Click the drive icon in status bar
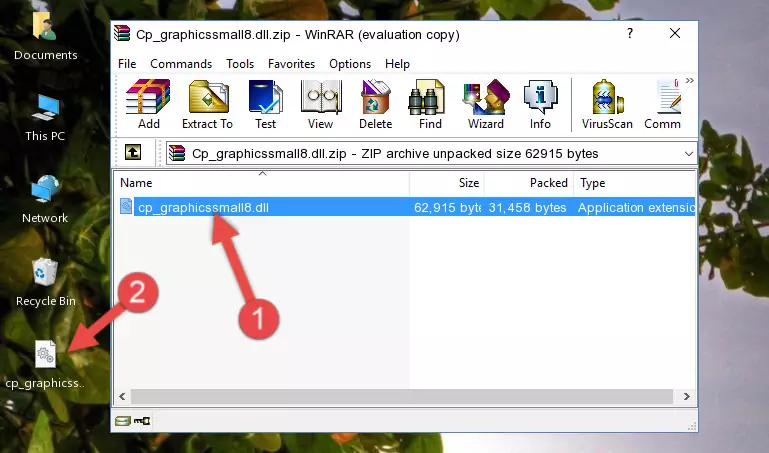This screenshot has height=453, width=769. (x=123, y=421)
